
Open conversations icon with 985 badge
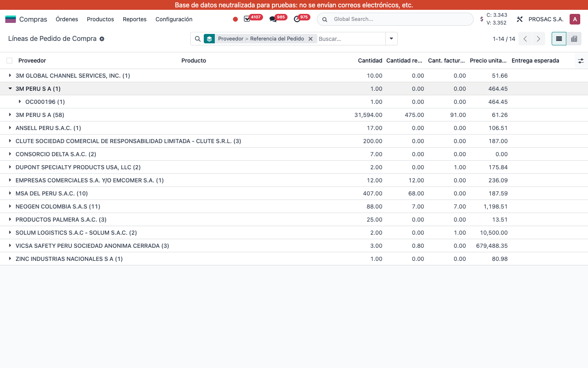(273, 19)
